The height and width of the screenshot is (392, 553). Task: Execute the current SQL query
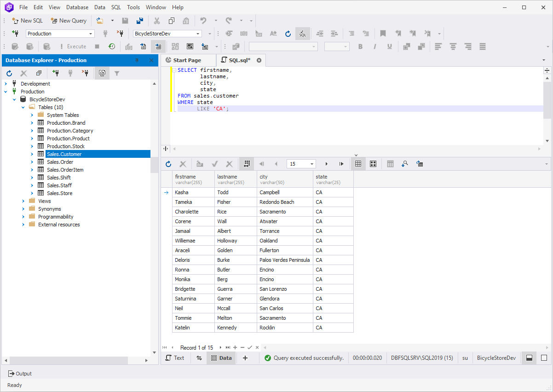76,46
